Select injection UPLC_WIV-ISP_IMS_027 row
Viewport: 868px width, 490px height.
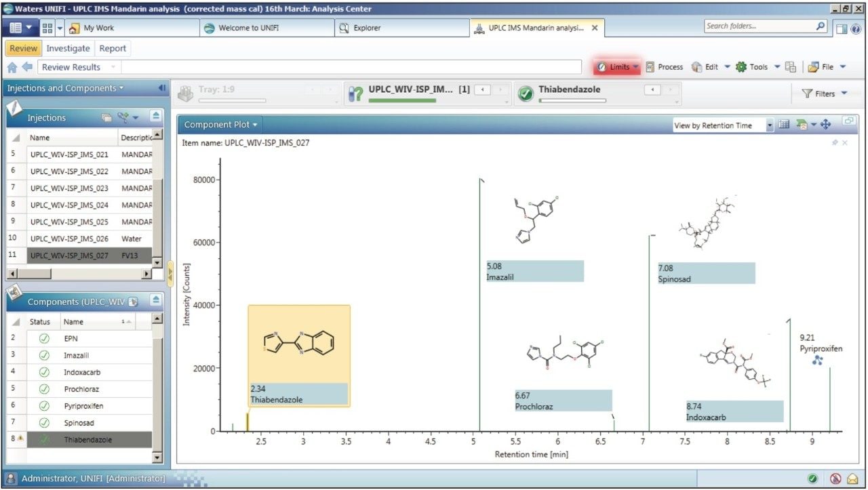(x=79, y=256)
